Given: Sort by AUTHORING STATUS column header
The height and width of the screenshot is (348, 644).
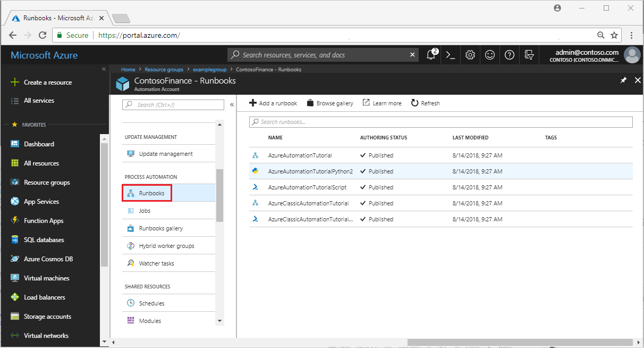Looking at the screenshot, I should [384, 138].
